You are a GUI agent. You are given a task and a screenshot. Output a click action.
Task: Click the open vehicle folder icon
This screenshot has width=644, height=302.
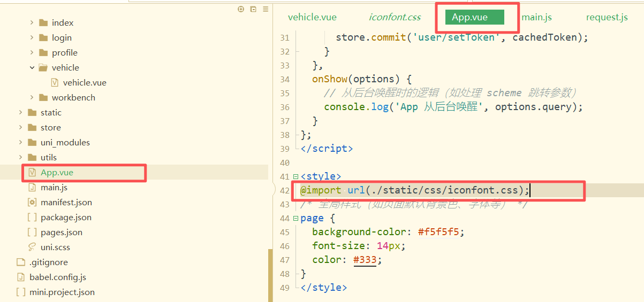tap(43, 67)
